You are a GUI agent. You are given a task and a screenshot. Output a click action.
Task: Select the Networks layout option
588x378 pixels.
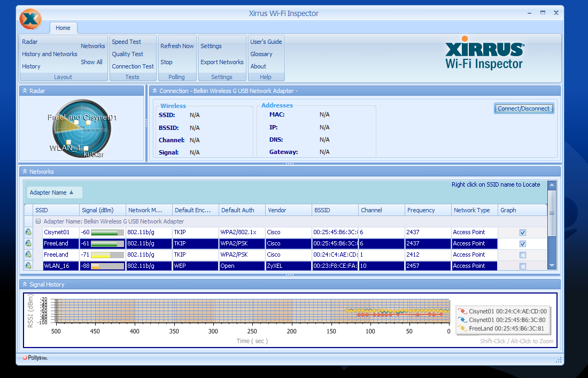[x=93, y=46]
